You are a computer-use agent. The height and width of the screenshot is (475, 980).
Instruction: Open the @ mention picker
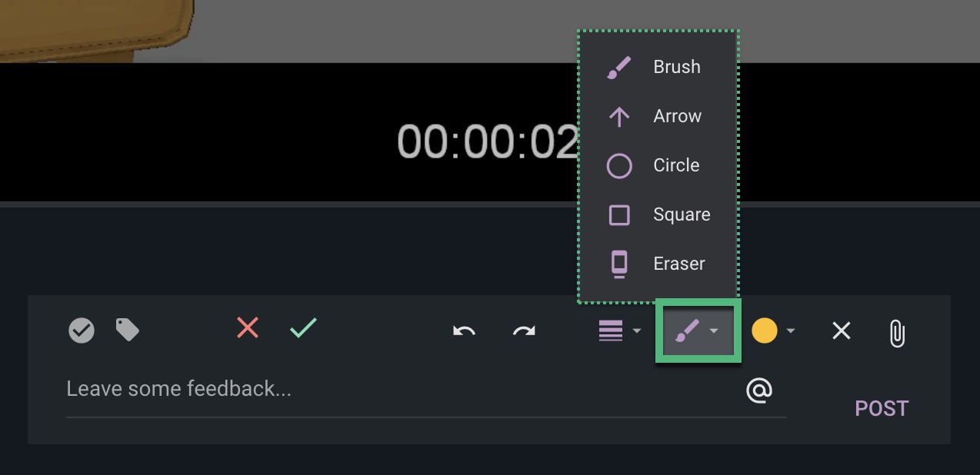click(x=759, y=390)
